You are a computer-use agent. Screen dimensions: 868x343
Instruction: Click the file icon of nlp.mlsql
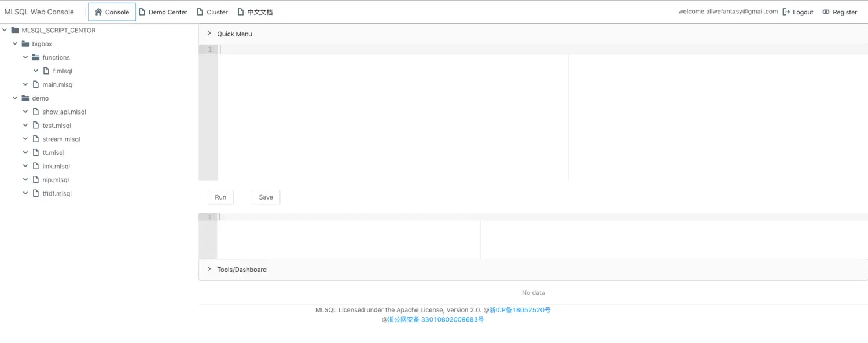pos(36,180)
